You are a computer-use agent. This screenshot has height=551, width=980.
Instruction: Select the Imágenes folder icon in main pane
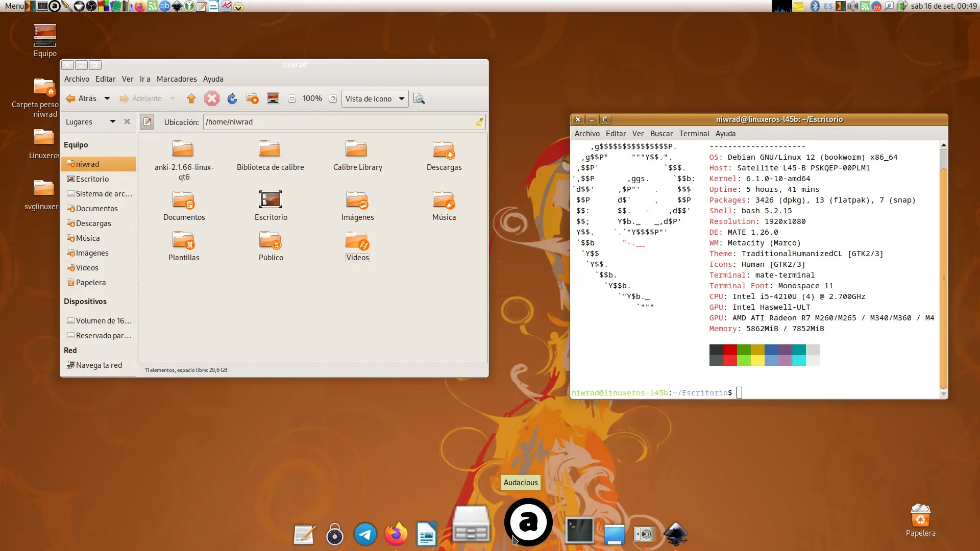click(x=357, y=199)
